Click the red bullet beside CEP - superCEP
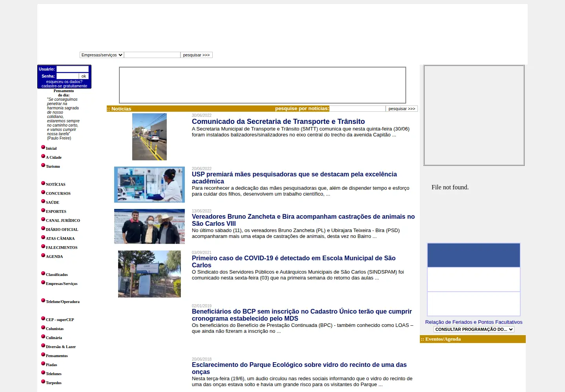Viewport: 565px width, 392px height. pos(43,318)
